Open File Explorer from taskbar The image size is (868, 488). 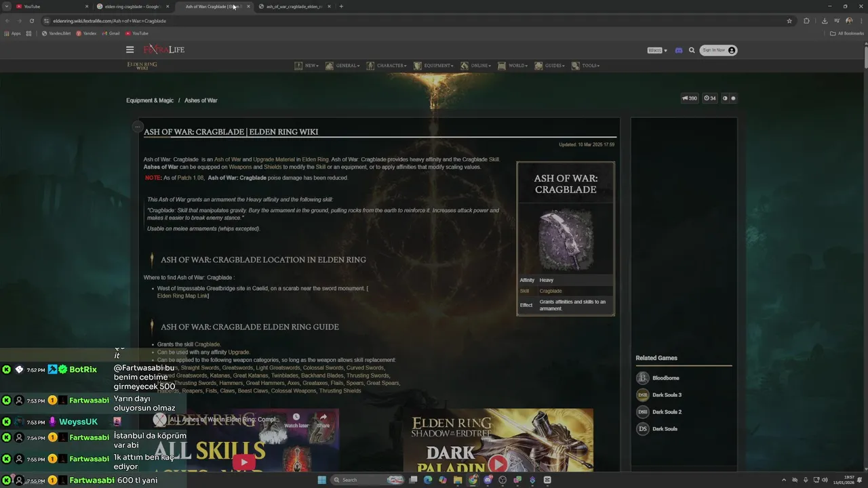pos(458,480)
